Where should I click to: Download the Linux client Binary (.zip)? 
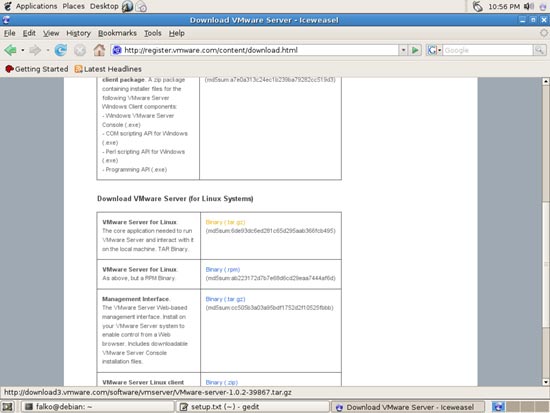click(222, 382)
